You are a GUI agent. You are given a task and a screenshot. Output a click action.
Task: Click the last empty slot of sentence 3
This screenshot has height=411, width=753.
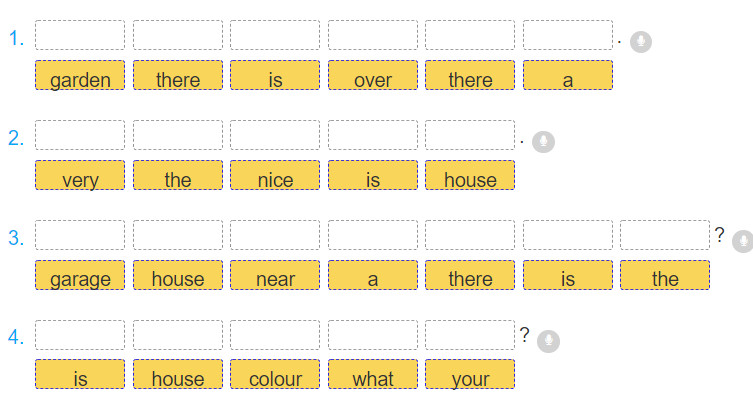pyautogui.click(x=665, y=235)
